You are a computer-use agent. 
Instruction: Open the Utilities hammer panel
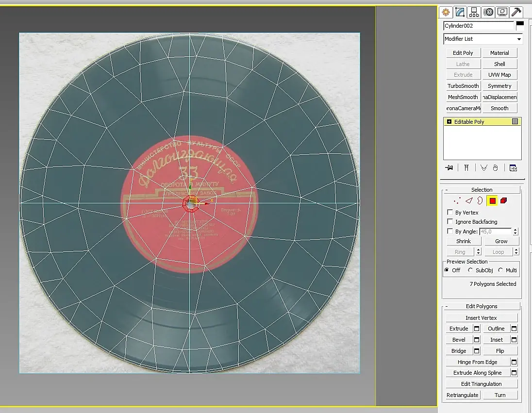516,12
